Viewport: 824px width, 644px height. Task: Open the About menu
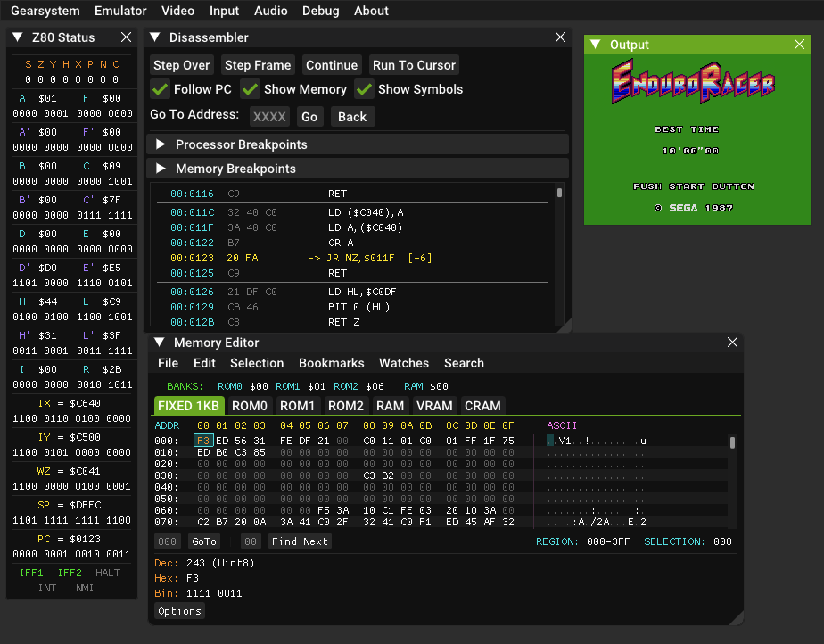371,11
